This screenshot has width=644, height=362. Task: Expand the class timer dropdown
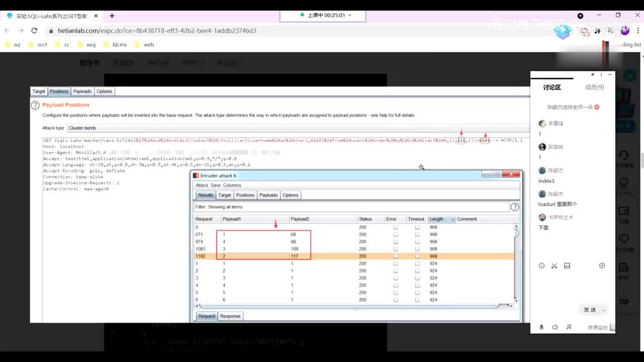click(x=350, y=16)
